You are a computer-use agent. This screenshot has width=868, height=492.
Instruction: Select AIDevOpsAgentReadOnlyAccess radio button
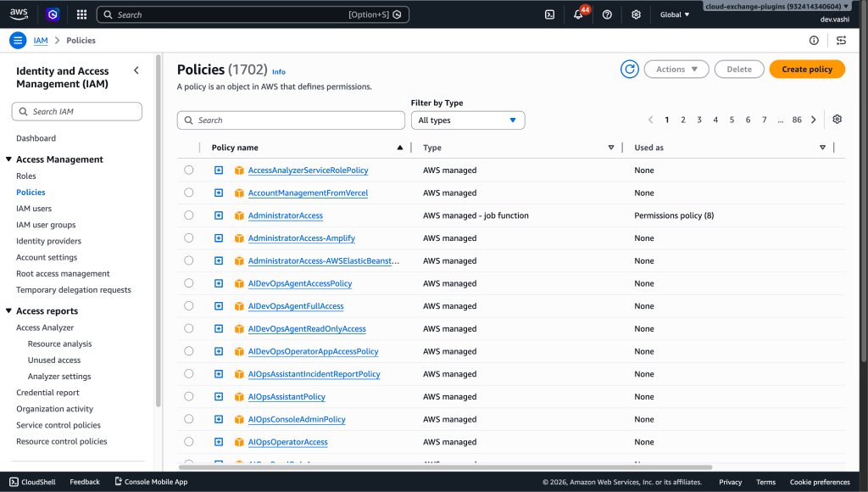(189, 328)
